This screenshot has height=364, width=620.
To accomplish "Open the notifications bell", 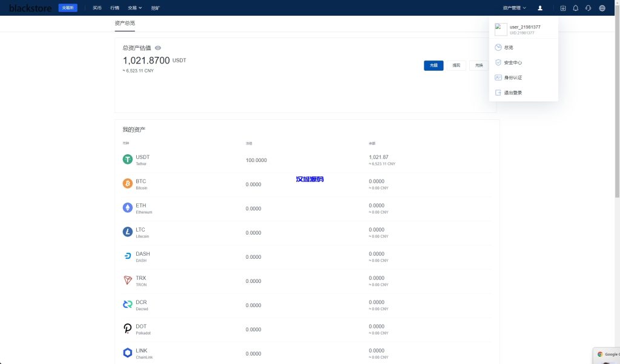I will point(575,8).
